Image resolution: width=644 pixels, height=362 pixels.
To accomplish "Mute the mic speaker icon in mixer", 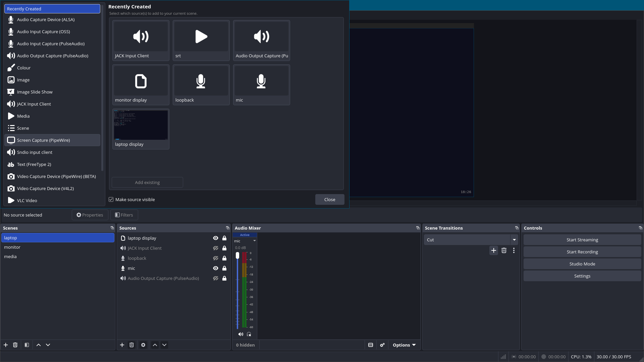I will (240, 334).
